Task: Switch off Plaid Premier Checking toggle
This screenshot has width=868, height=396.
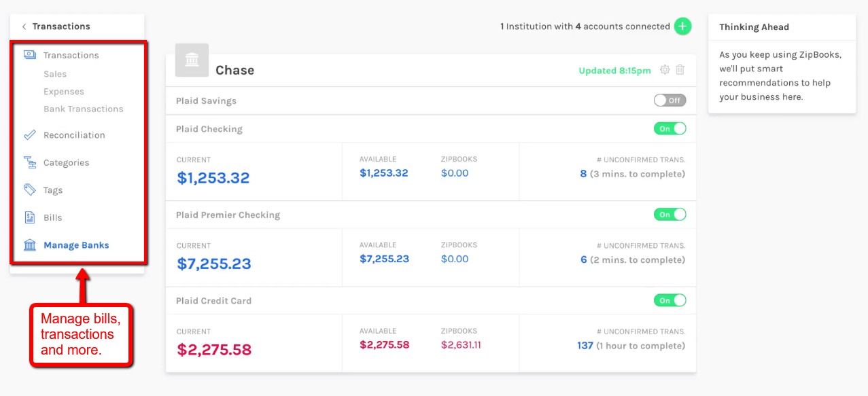Action: click(670, 215)
